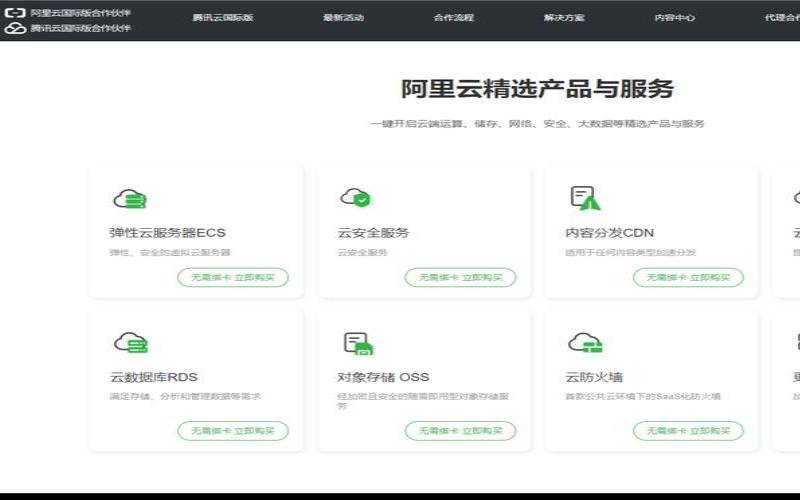Select 解决方案 from the top navigation

564,18
